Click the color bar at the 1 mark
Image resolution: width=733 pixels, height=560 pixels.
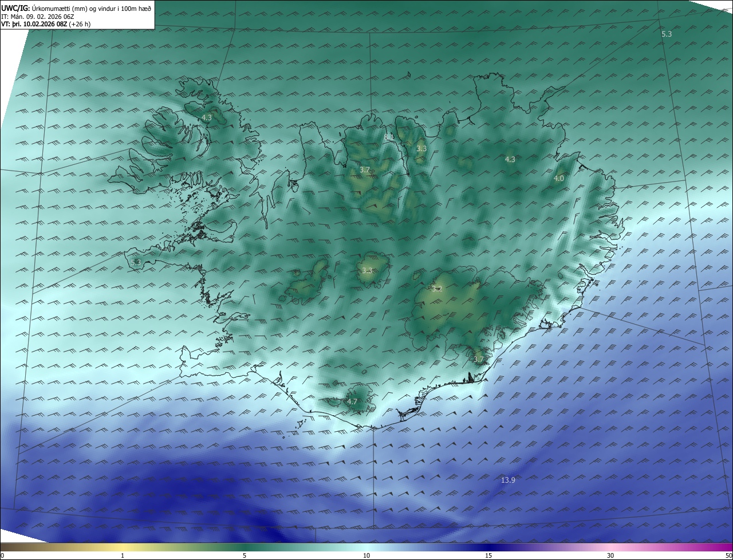pyautogui.click(x=123, y=547)
